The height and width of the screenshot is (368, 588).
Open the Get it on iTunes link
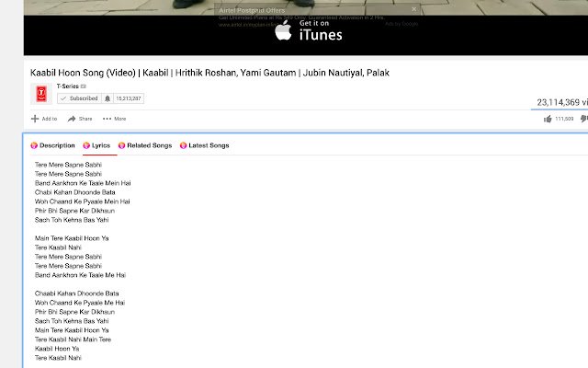coord(309,30)
